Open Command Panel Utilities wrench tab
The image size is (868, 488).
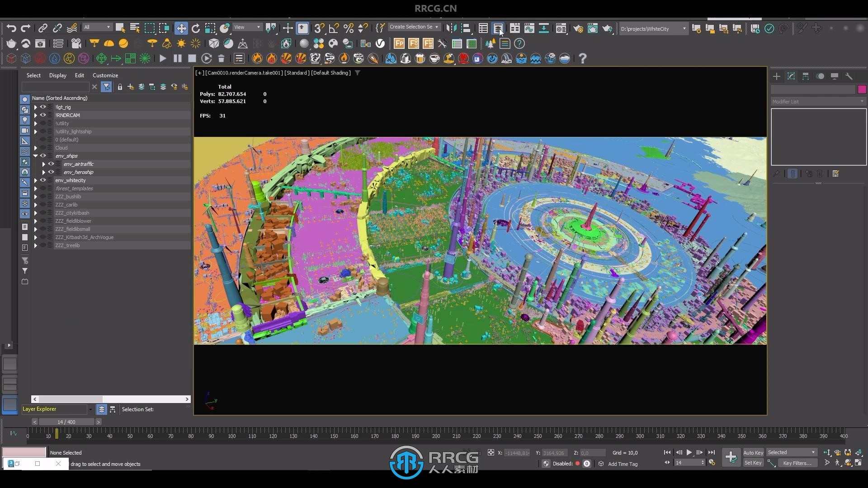(x=849, y=76)
